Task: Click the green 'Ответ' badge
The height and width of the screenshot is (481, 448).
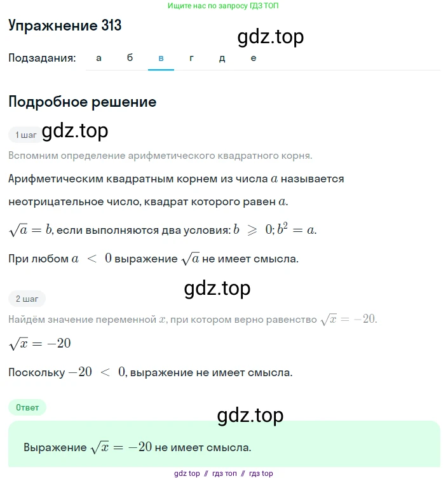Action: [27, 407]
